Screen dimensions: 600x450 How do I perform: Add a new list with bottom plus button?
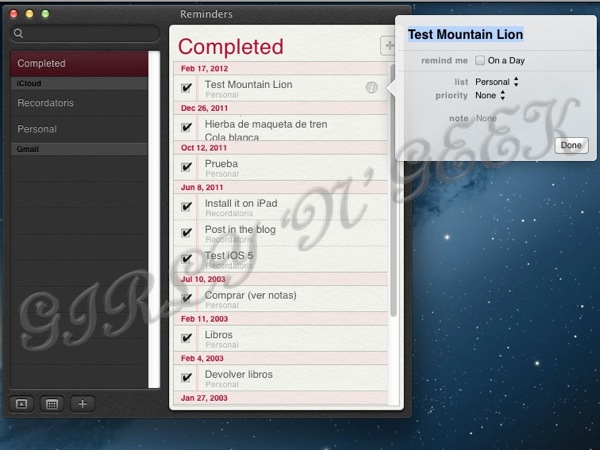point(82,404)
